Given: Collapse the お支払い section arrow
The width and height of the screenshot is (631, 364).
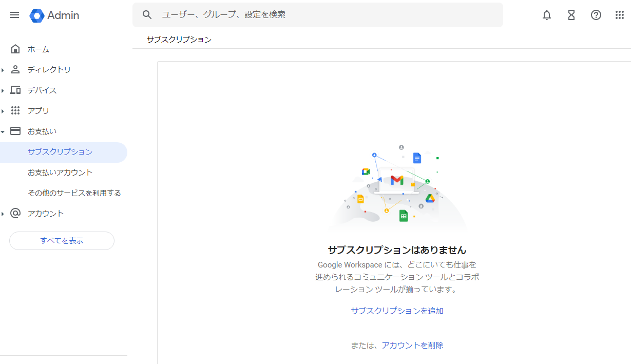Looking at the screenshot, I should [x=3, y=131].
